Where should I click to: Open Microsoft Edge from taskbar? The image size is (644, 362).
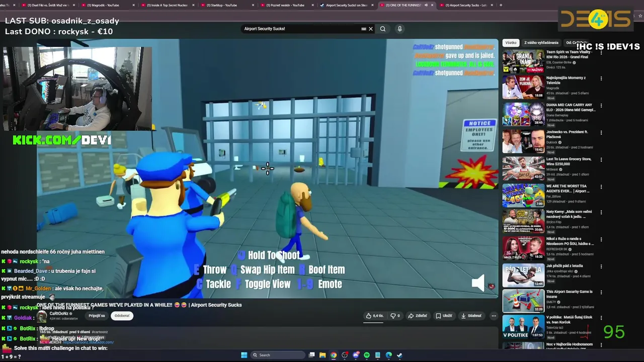click(x=388, y=355)
